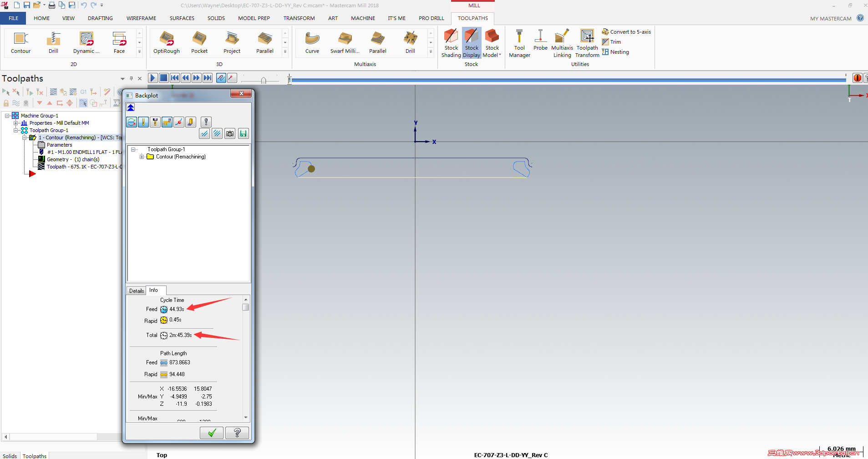
Task: Collapse the Backplot dialog with double-arrow button
Action: pyautogui.click(x=131, y=107)
